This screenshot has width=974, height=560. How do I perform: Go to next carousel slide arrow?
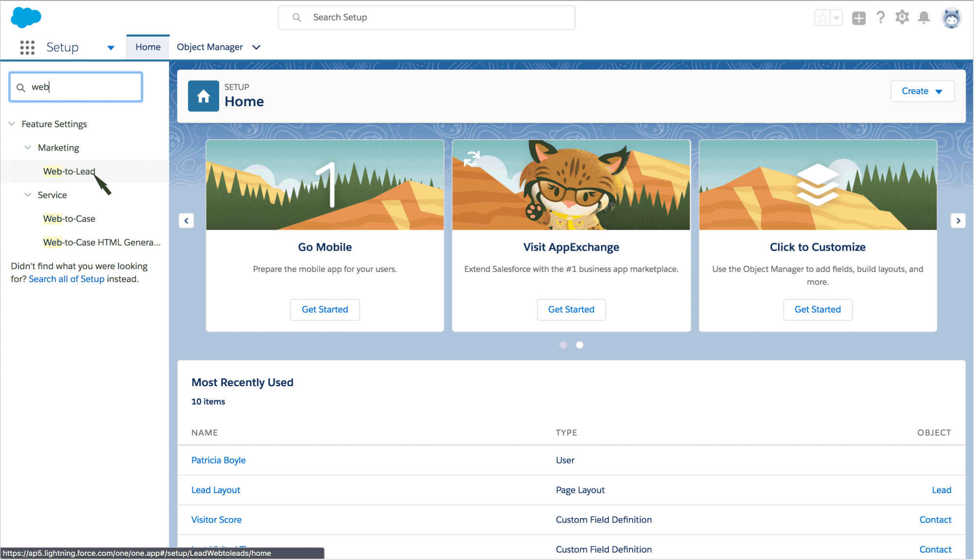click(x=958, y=221)
